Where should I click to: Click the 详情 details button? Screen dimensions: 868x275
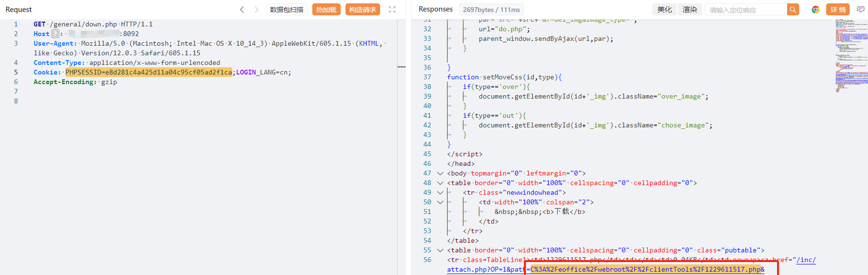coord(838,10)
